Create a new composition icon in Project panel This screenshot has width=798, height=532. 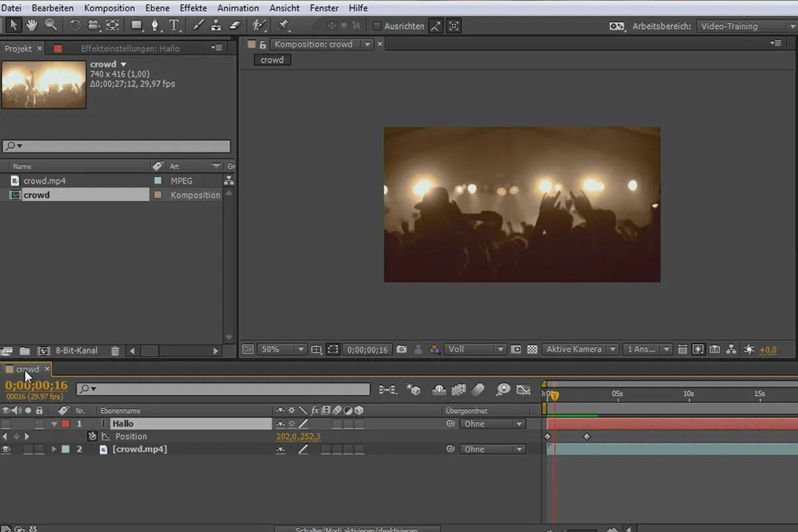44,350
